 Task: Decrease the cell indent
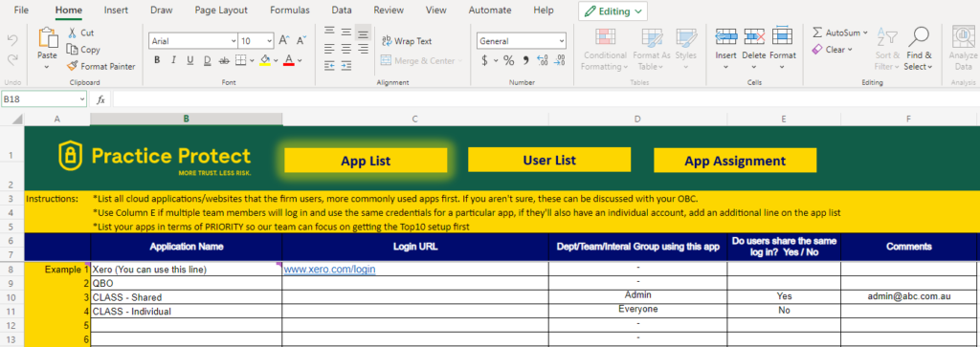point(329,65)
